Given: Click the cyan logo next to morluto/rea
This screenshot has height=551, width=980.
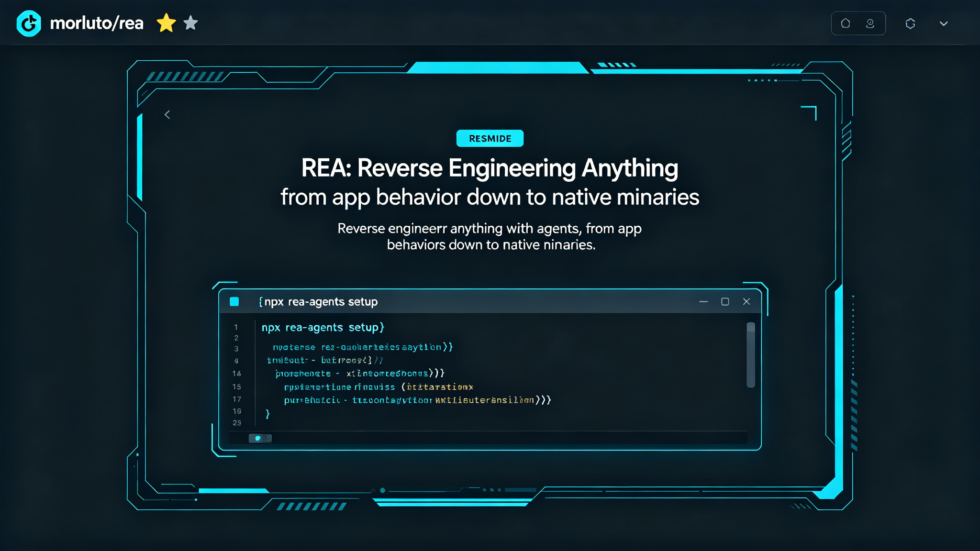Looking at the screenshot, I should pos(29,23).
